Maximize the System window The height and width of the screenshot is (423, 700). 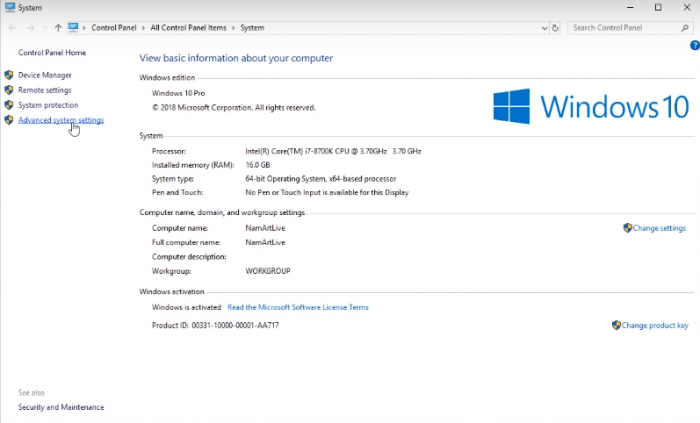click(658, 7)
